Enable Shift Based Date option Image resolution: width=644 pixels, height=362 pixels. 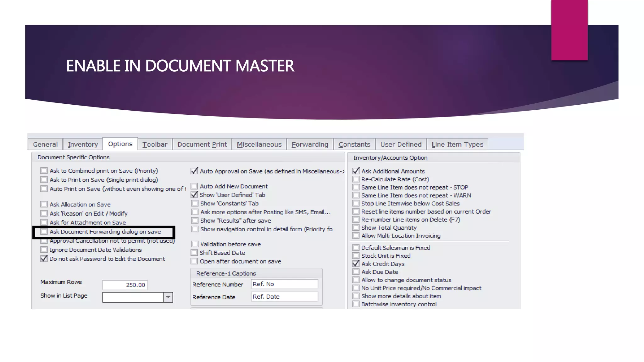[x=194, y=253]
